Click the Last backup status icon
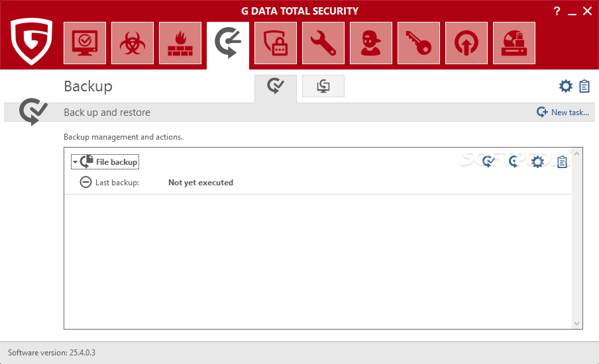599x364 pixels. pyautogui.click(x=85, y=183)
